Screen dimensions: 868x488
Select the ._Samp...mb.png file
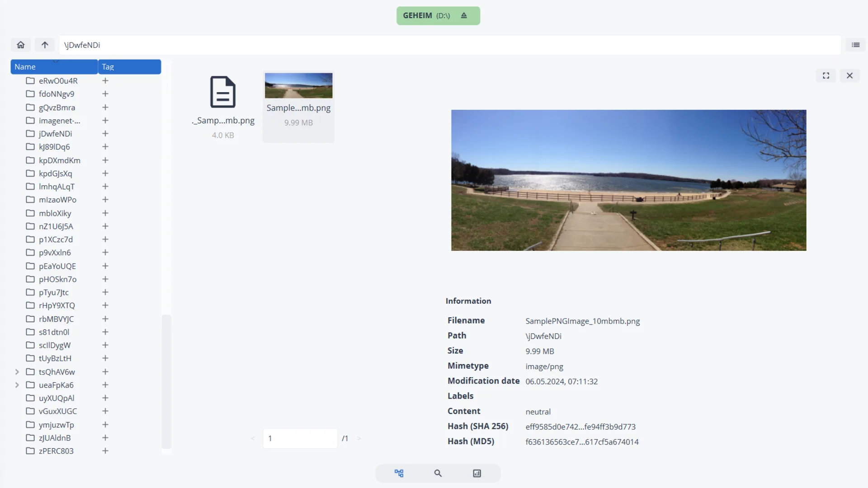click(x=223, y=107)
